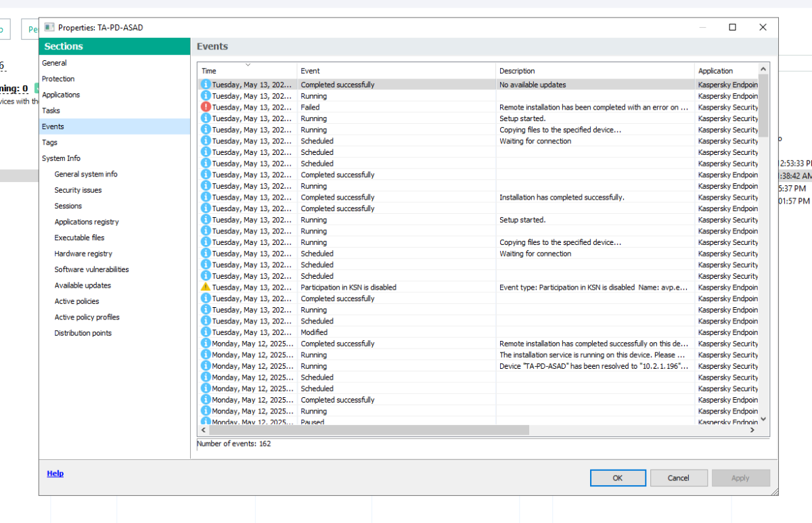Open General system info
Image resolution: width=812 pixels, height=523 pixels.
point(86,174)
